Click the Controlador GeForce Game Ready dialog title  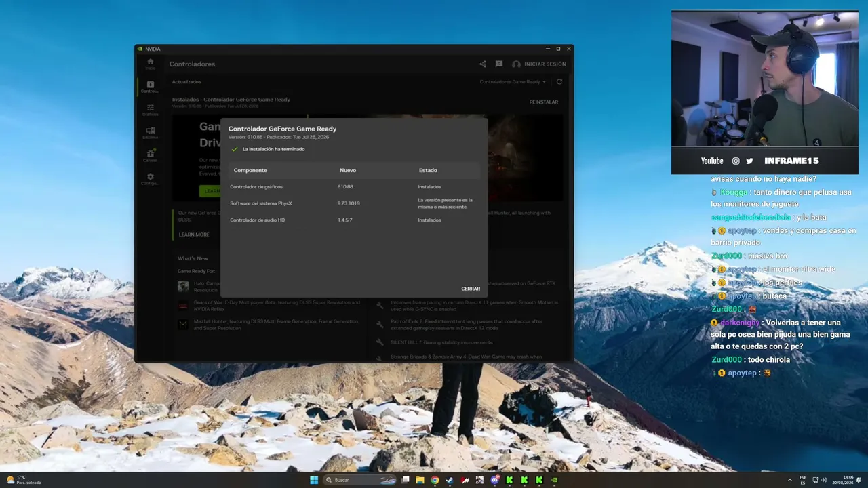282,129
